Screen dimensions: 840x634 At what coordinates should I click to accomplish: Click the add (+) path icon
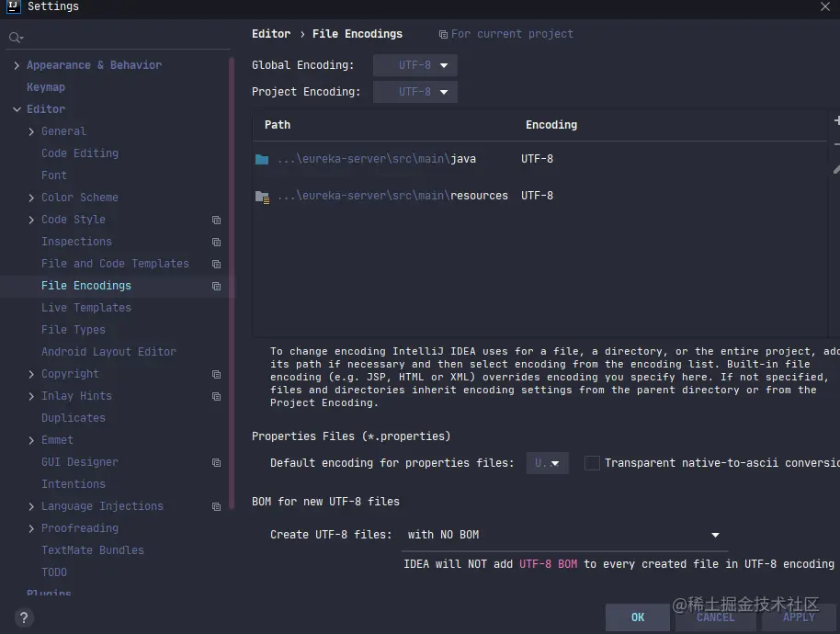pos(837,120)
